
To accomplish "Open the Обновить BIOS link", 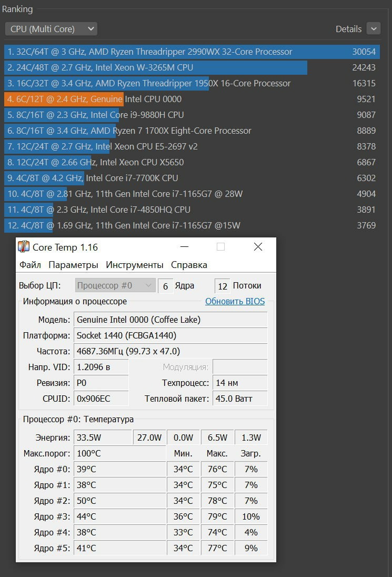I will click(235, 301).
